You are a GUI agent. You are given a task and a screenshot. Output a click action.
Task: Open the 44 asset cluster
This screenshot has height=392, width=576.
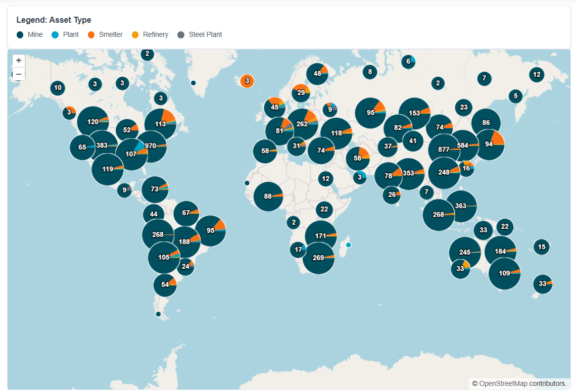tap(154, 214)
